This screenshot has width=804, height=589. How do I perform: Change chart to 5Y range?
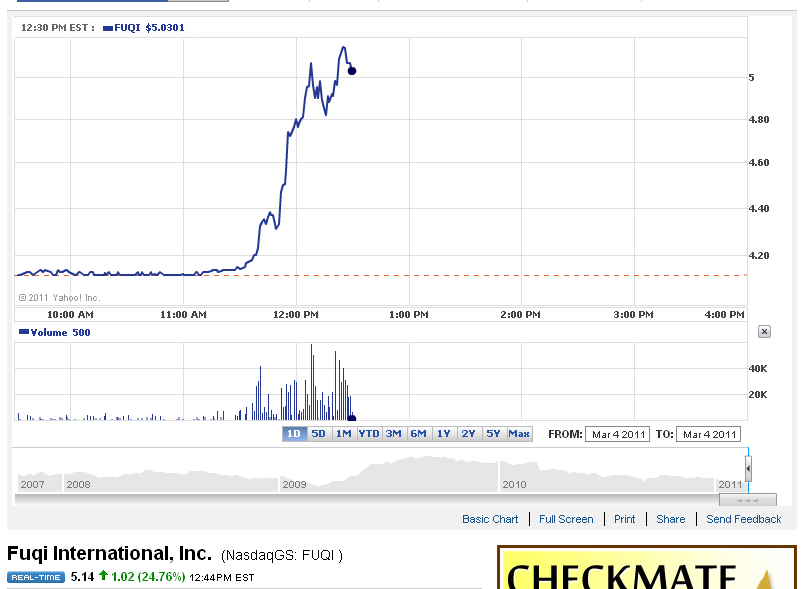(x=493, y=434)
